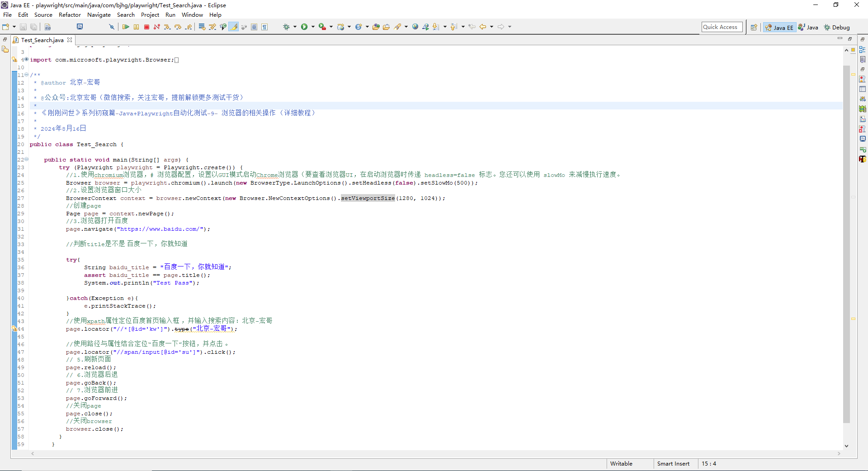Click the horizontal scrollbar right arrow
Image resolution: width=868 pixels, height=471 pixels.
click(x=839, y=453)
